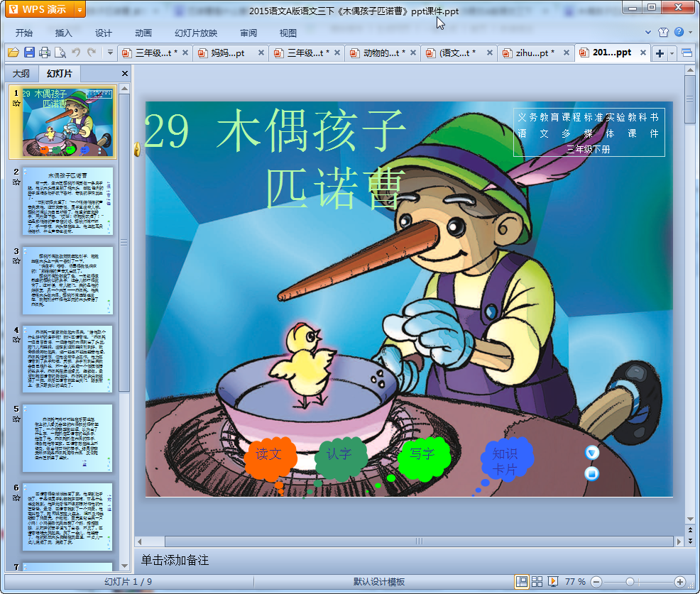Open the 动画 ribbon tab
Viewport: 700px width, 594px height.
coord(143,33)
